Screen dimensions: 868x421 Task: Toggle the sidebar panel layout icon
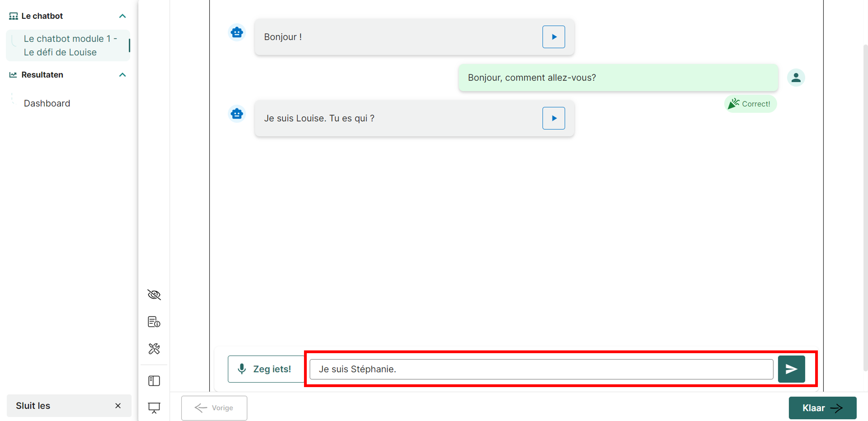point(154,381)
